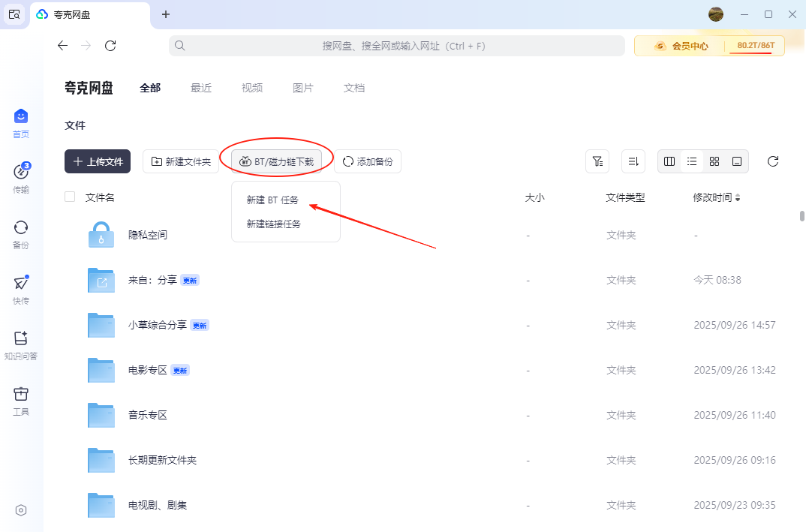Open the 快传 quick transfer icon
The width and height of the screenshot is (806, 532).
pos(21,284)
